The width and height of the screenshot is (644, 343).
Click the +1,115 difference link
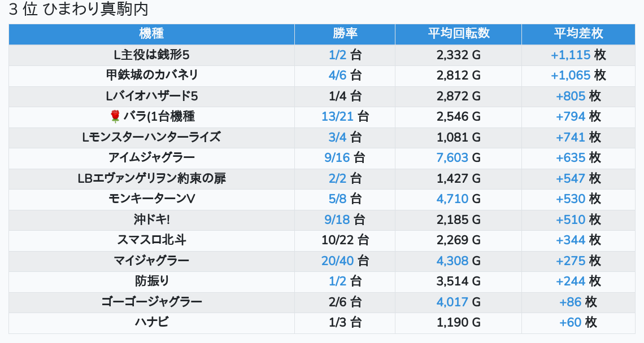571,55
